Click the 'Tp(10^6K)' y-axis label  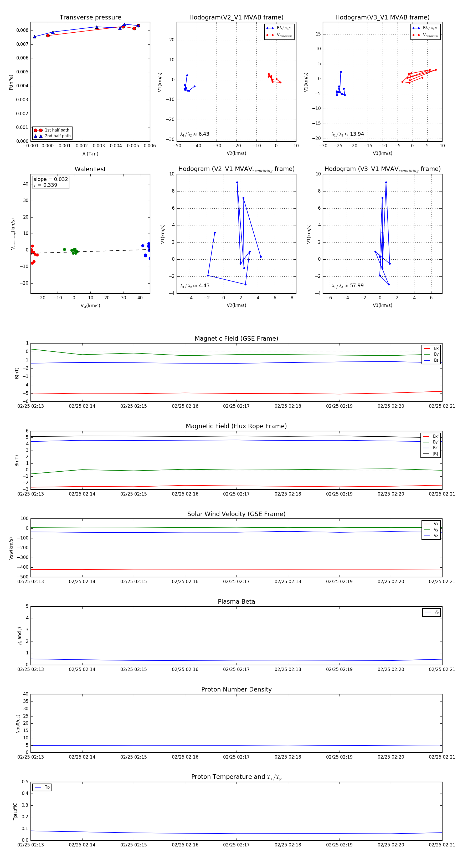[16, 811]
